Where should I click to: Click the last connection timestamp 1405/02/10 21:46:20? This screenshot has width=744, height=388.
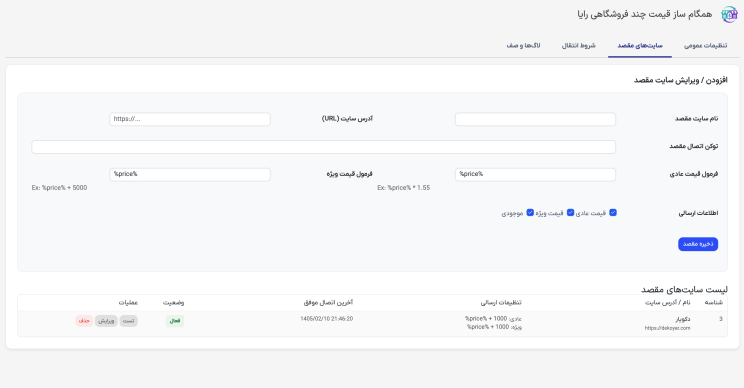click(326, 319)
